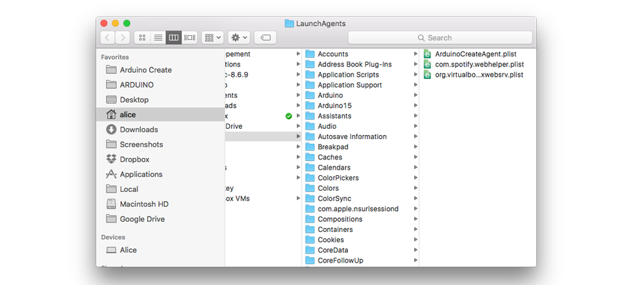Image resolution: width=644 pixels, height=285 pixels.
Task: Open Downloads in the sidebar
Action: [160, 130]
